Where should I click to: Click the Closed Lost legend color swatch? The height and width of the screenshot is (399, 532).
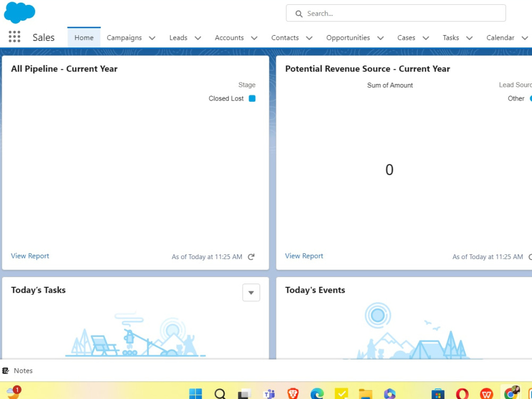pyautogui.click(x=252, y=98)
